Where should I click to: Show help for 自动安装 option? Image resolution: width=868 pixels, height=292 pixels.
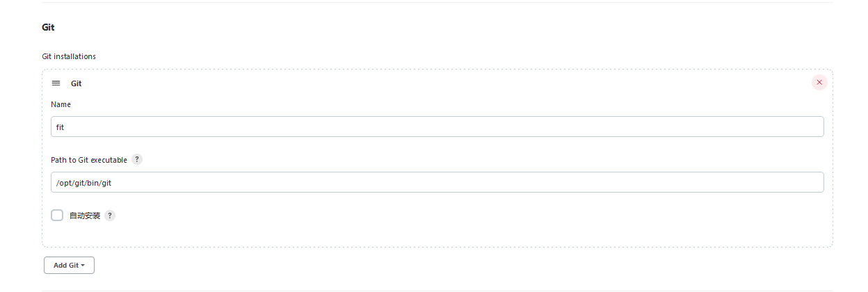pos(110,216)
